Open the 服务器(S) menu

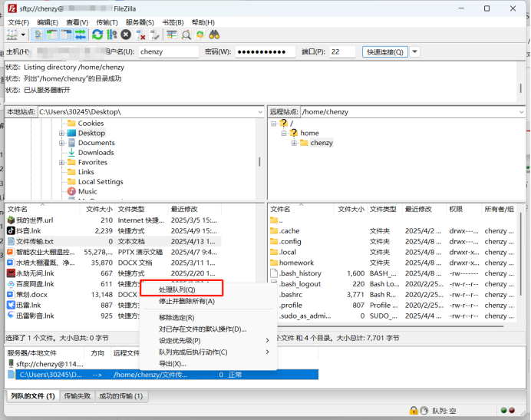point(140,22)
